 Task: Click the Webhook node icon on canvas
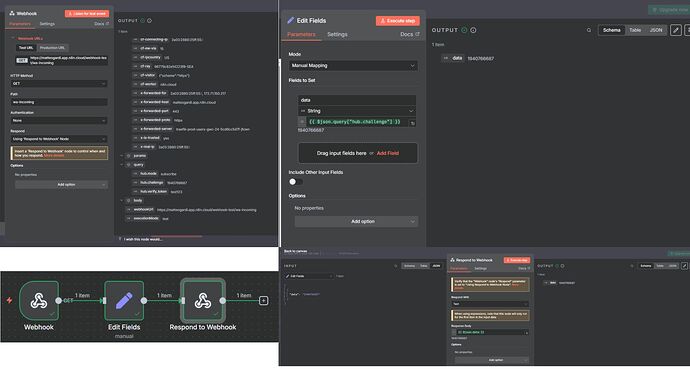(39, 301)
